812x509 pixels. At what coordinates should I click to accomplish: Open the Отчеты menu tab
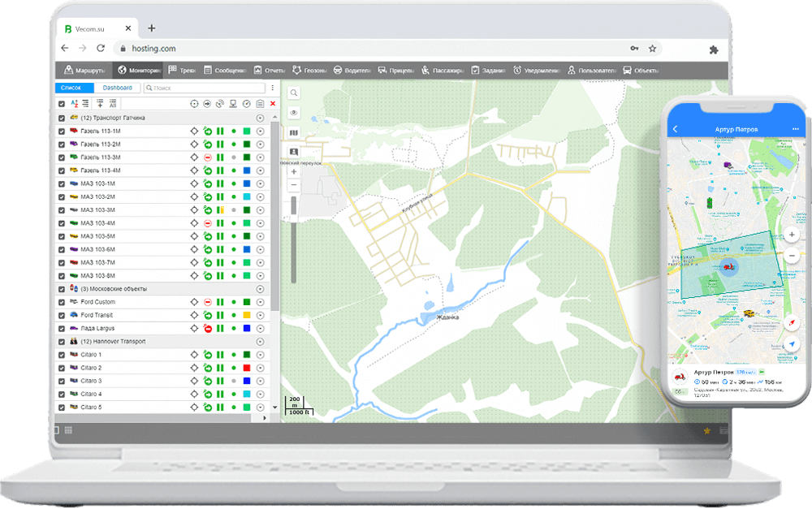coord(270,71)
